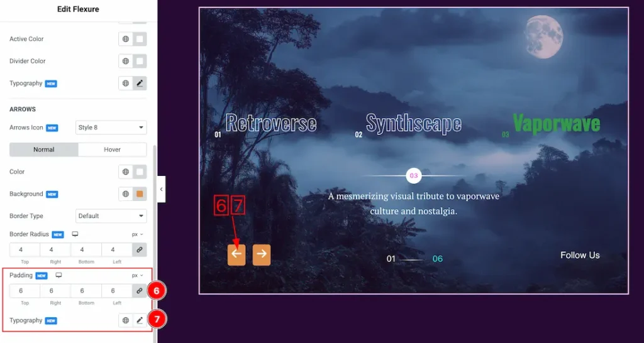Click the globe icon in Arrows Color row
The image size is (644, 343).
point(126,171)
